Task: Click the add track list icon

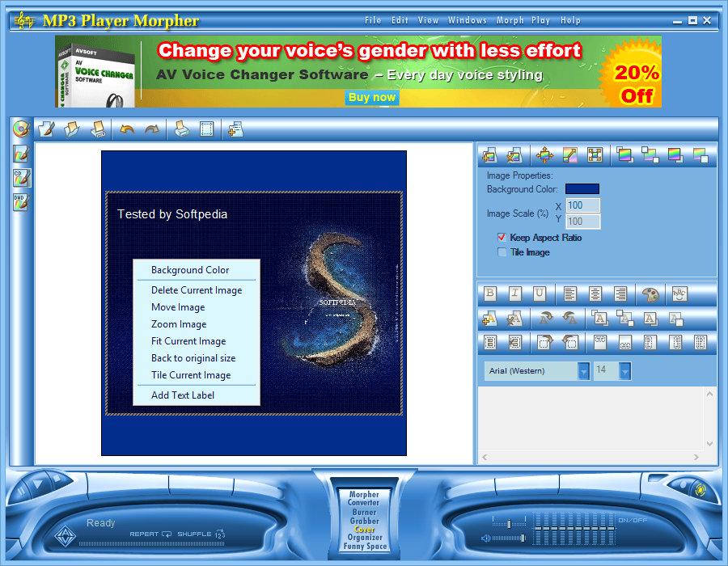Action: (235, 129)
